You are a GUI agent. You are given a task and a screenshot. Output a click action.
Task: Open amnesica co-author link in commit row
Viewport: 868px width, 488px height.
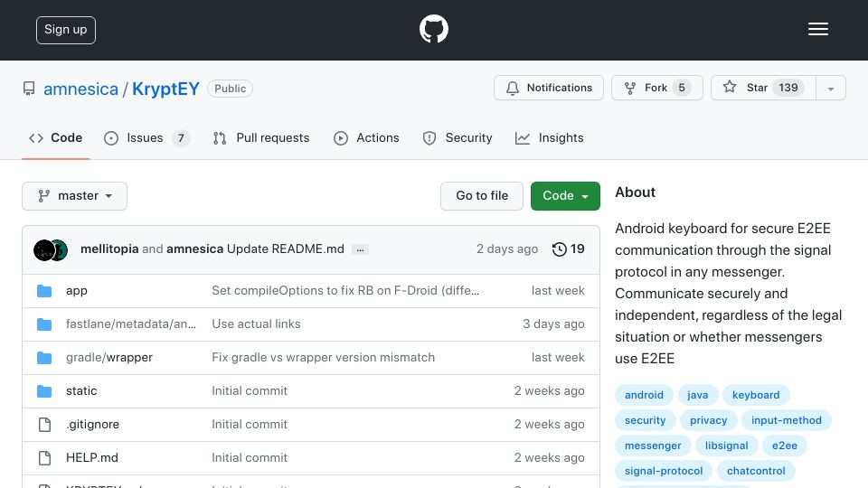[195, 249]
